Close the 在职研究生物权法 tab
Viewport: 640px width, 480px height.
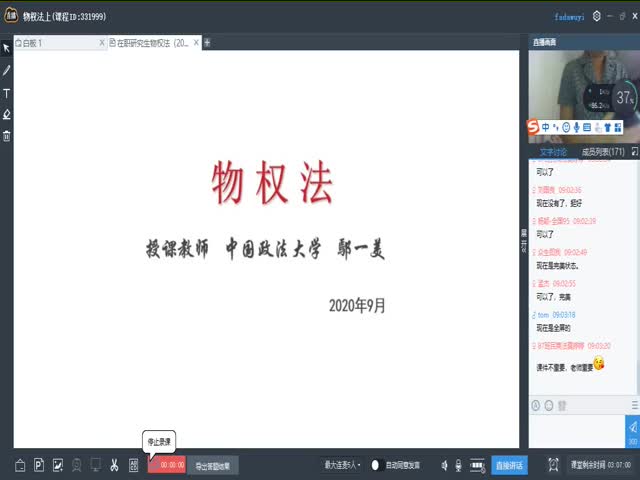(196, 42)
